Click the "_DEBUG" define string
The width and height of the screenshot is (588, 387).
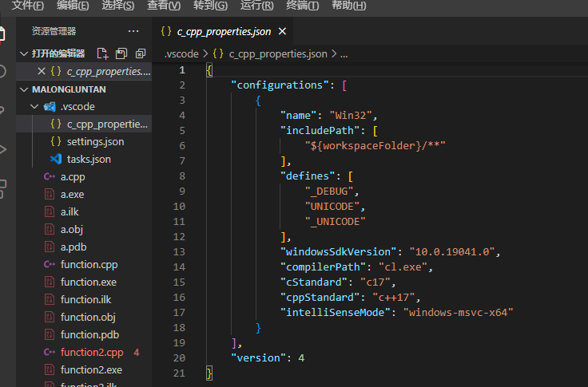[329, 192]
